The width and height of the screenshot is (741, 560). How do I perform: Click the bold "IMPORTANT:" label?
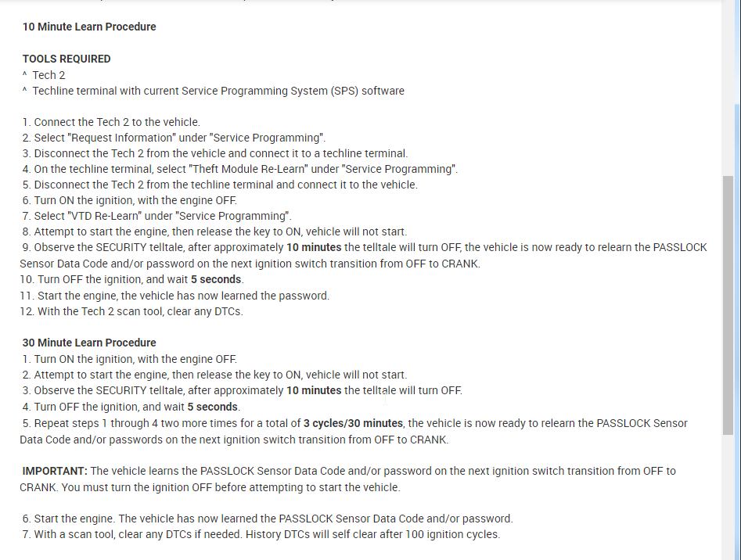coord(55,471)
